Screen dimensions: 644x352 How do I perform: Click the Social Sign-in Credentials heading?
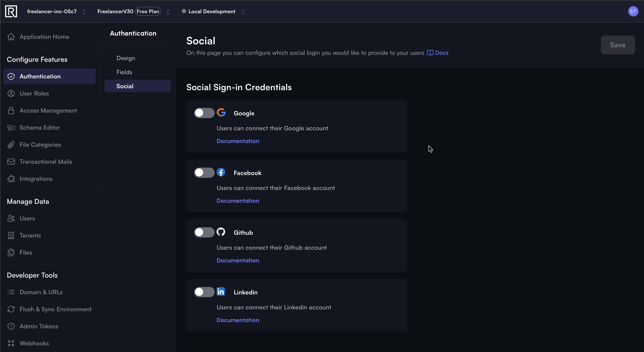click(x=239, y=87)
